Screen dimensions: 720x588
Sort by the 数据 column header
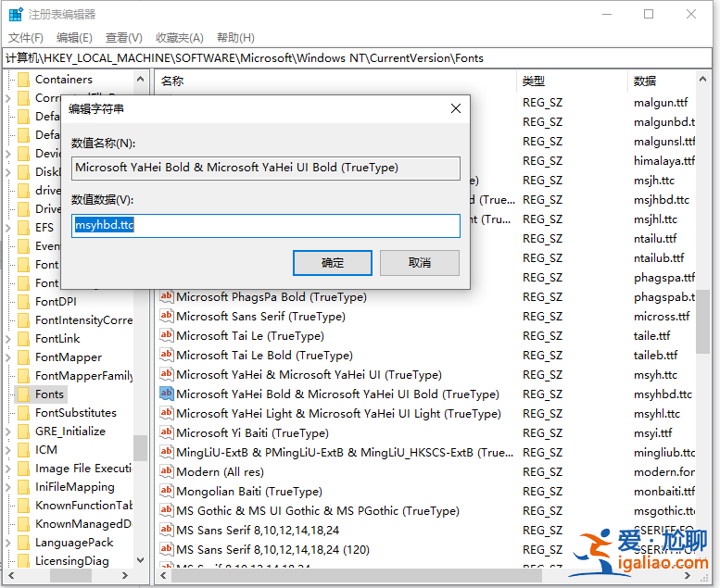663,81
